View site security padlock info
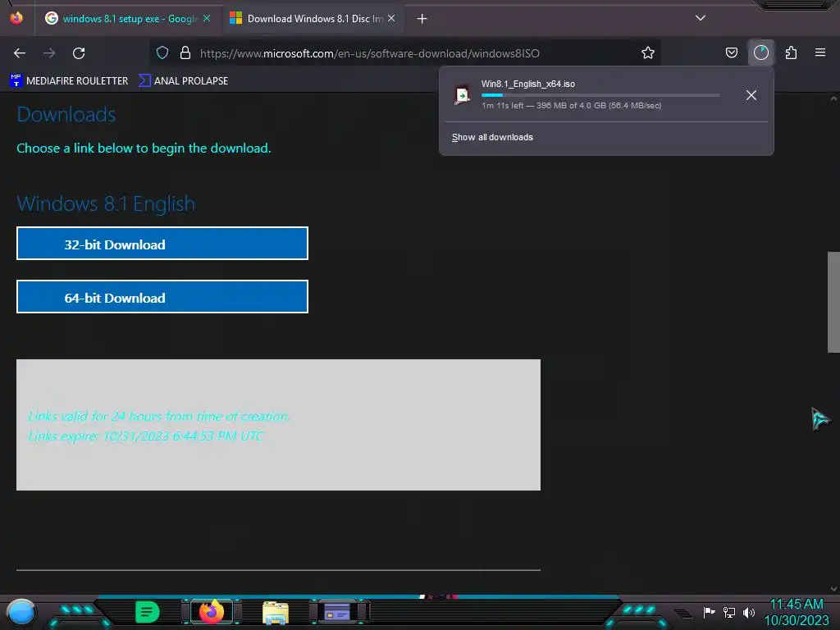 click(185, 52)
